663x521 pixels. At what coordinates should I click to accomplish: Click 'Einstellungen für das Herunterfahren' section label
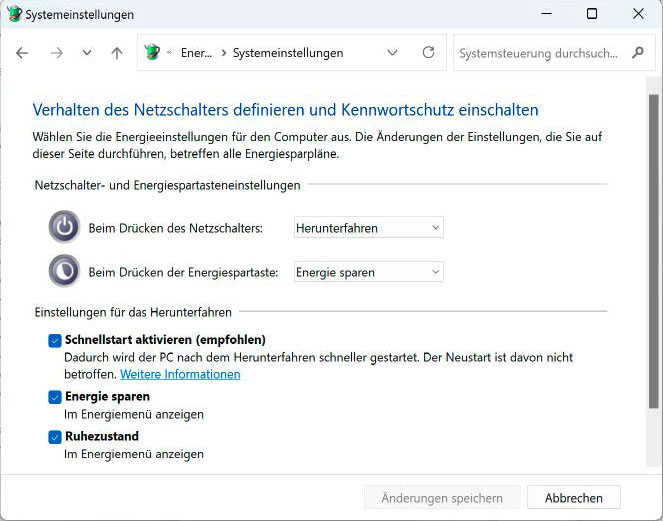point(133,313)
